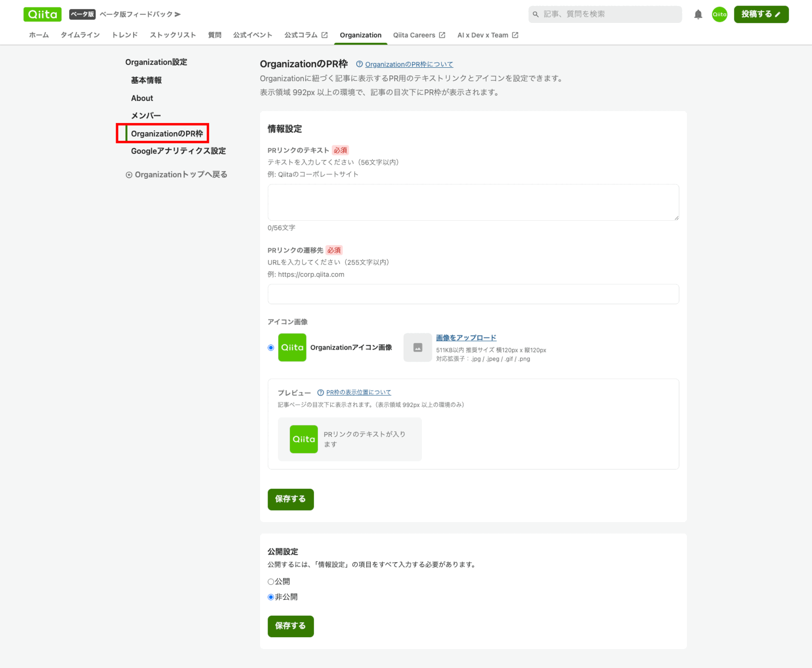Image resolution: width=812 pixels, height=668 pixels.
Task: Click the PRリンクの遷移先 URL field
Action: (473, 294)
